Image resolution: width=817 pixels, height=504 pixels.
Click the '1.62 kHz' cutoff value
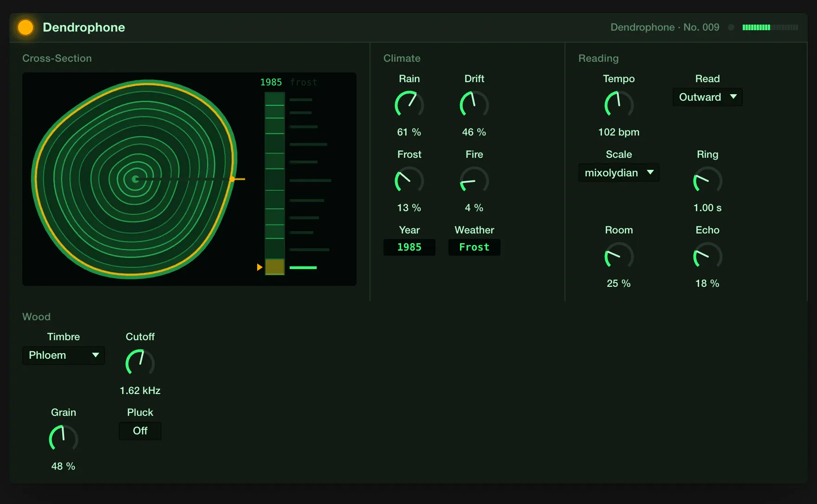tap(140, 391)
